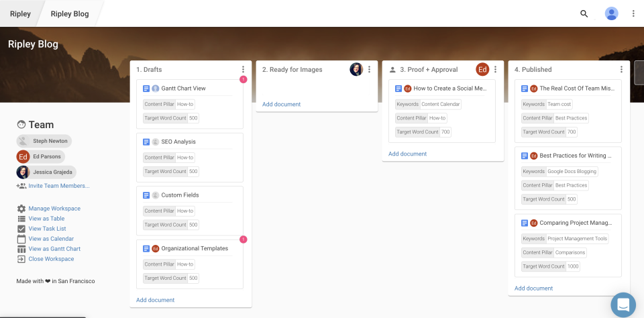Image resolution: width=644 pixels, height=318 pixels.
Task: Open the Published column options menu
Action: 621,70
